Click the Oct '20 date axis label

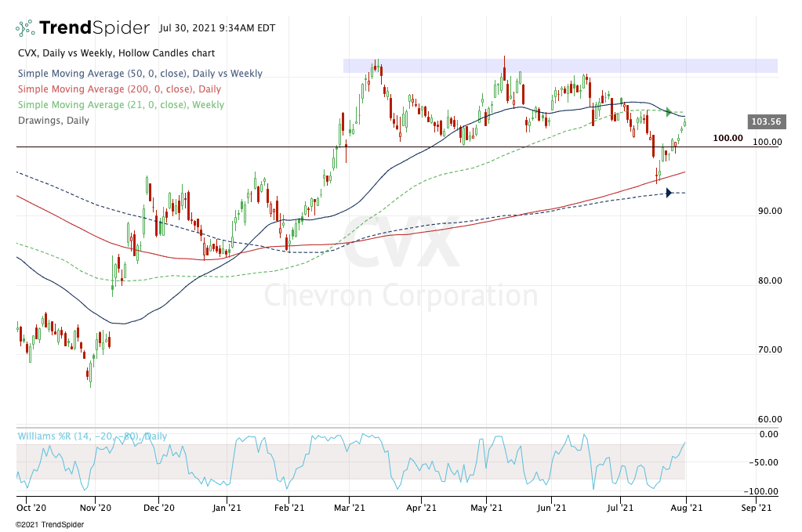pyautogui.click(x=31, y=508)
